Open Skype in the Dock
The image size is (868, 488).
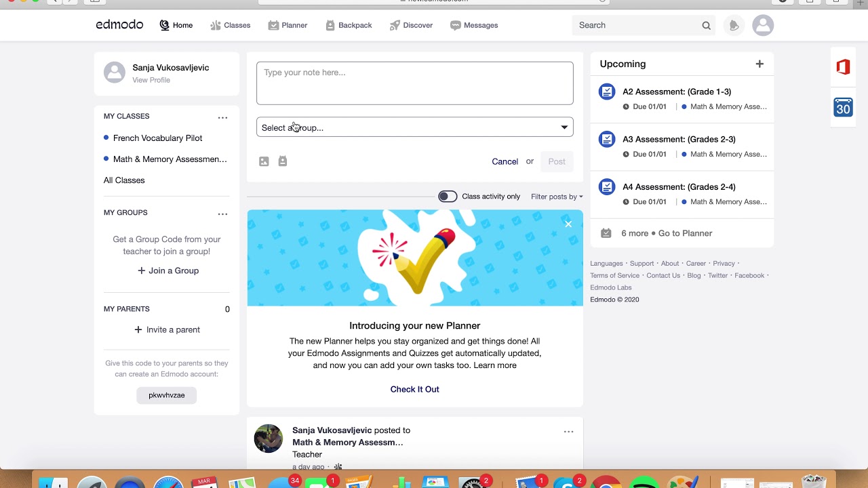click(568, 483)
